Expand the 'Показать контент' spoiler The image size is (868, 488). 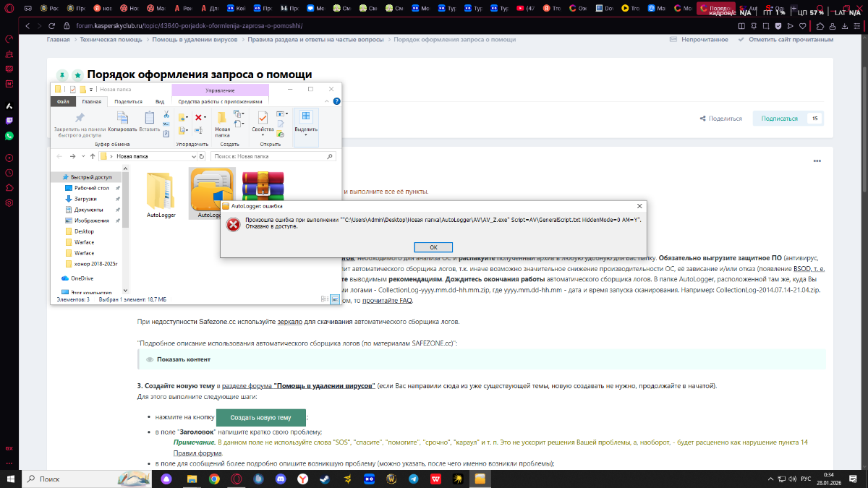tap(184, 359)
